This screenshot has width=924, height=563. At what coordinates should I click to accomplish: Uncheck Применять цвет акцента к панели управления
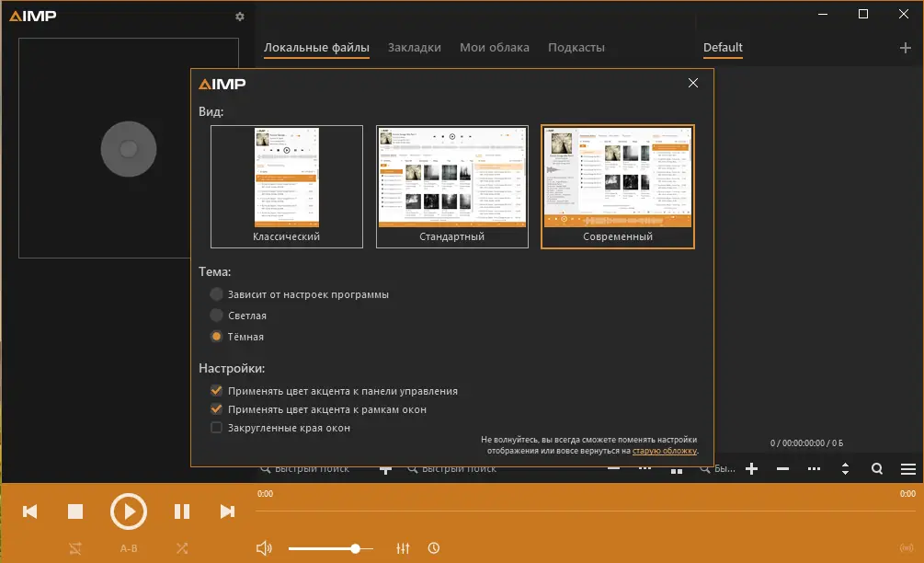(x=216, y=391)
